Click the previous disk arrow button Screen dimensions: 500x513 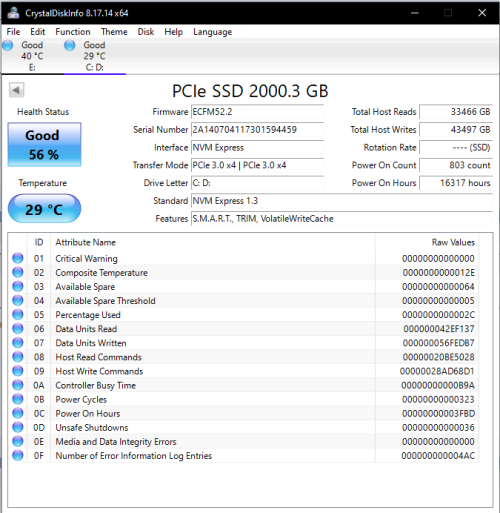[x=16, y=90]
